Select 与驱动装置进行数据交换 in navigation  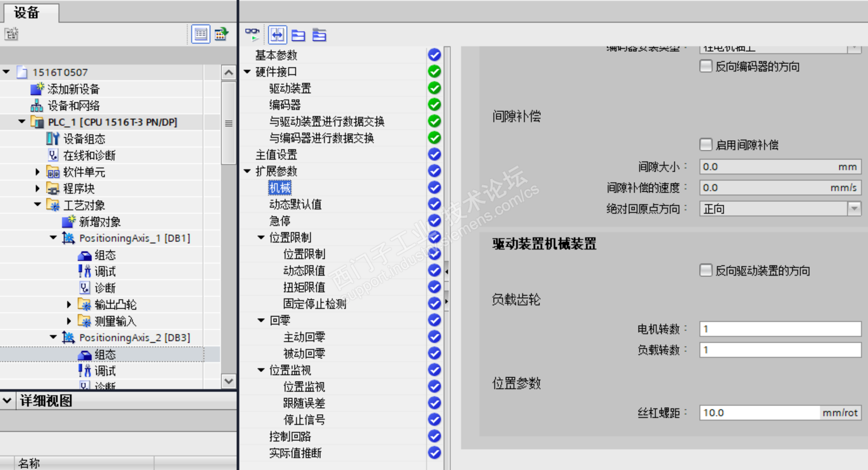coord(327,122)
